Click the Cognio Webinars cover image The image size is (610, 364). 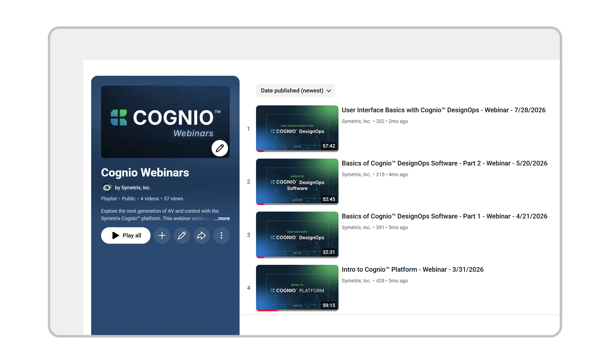pyautogui.click(x=165, y=122)
